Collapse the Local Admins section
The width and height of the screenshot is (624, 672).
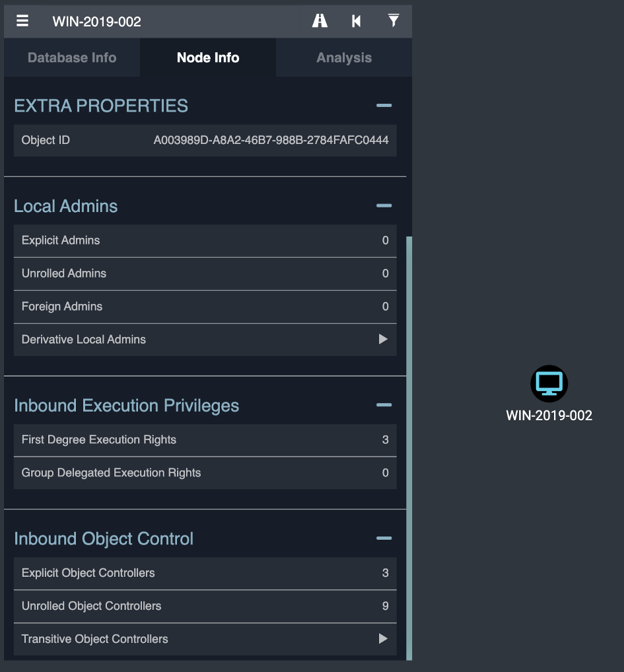coord(384,205)
